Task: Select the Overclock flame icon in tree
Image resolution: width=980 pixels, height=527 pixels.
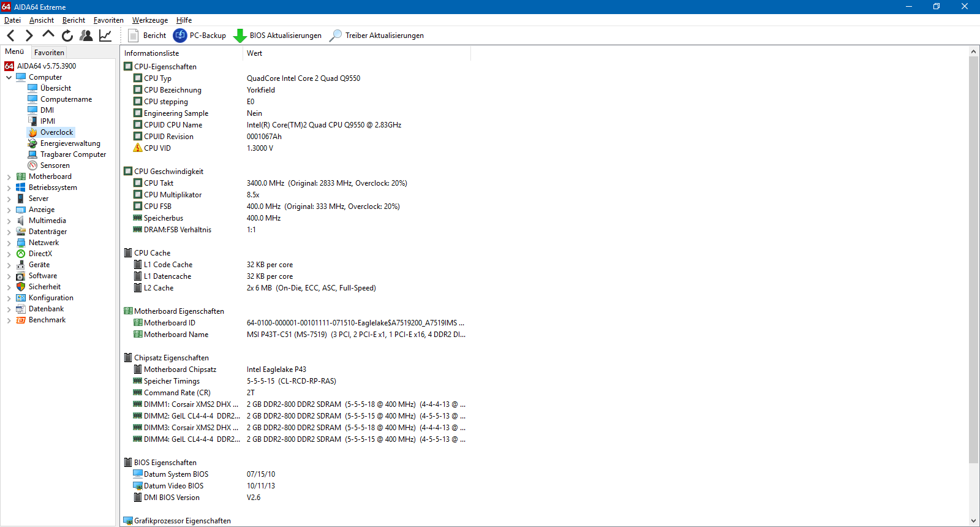Action: point(32,132)
